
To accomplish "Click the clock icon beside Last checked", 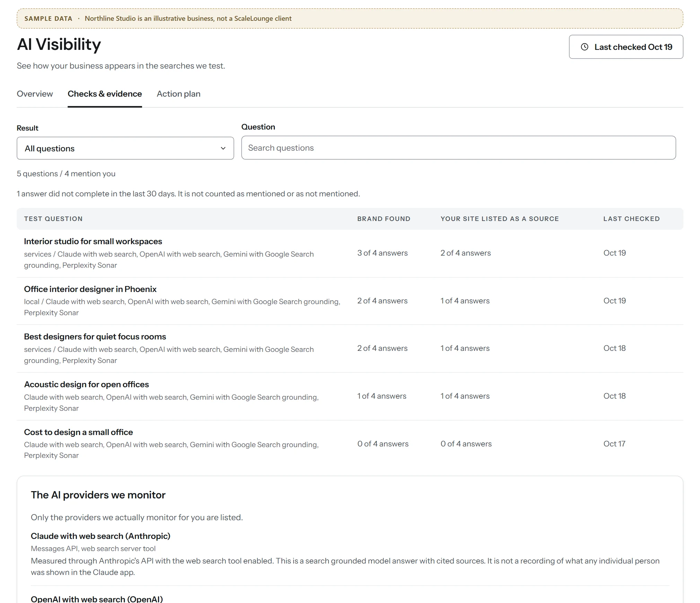I will pos(584,47).
